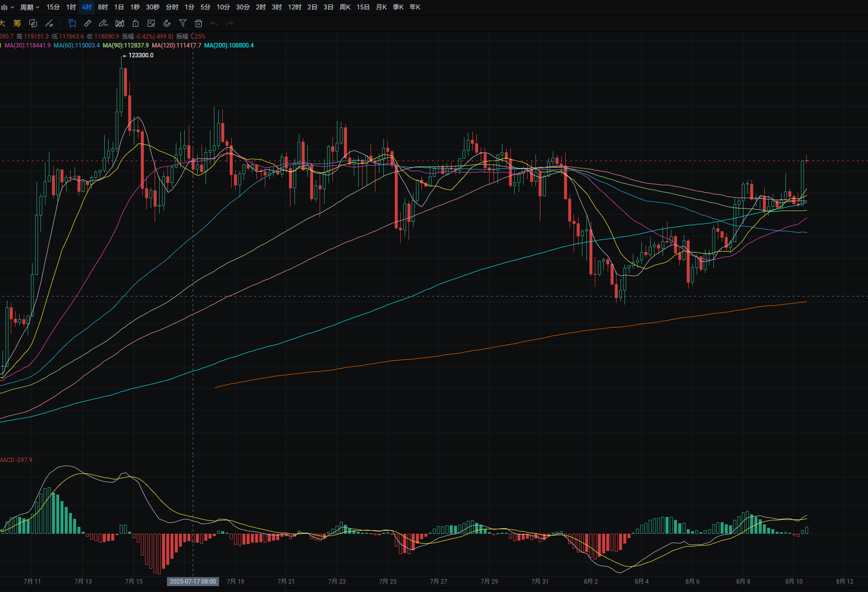The image size is (868, 592).
Task: Click the lock drawings icon
Action: [x=135, y=23]
